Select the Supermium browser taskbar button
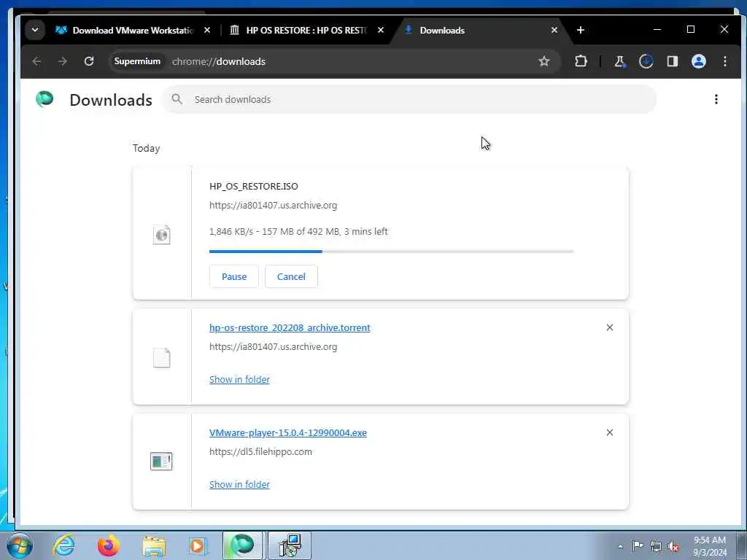747x560 pixels. click(x=242, y=545)
